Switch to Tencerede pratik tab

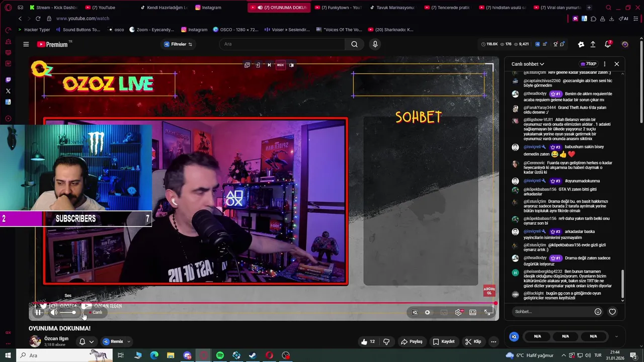(x=447, y=8)
